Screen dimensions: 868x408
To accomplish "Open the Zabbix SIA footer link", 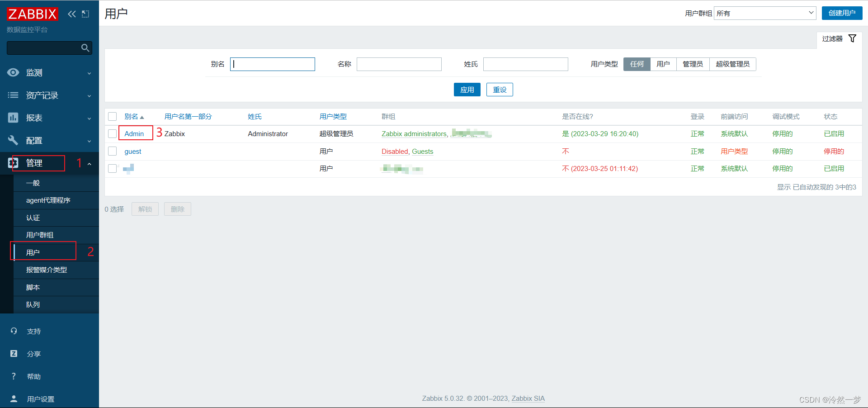I will click(x=528, y=399).
